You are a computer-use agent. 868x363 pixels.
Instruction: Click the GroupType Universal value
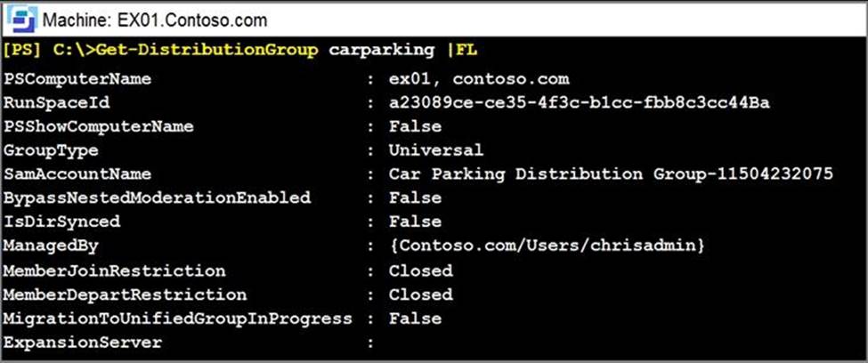(x=436, y=150)
